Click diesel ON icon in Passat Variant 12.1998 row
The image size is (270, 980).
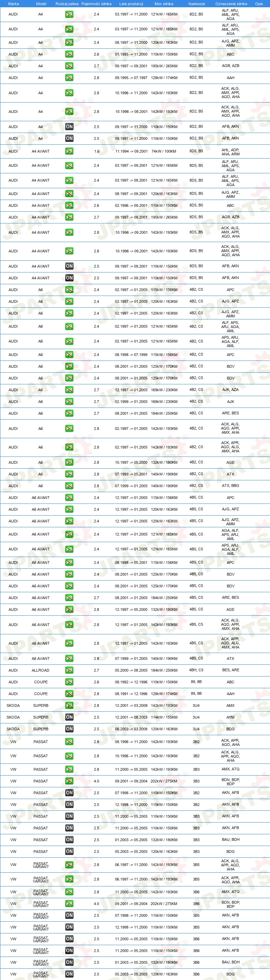coord(69,927)
